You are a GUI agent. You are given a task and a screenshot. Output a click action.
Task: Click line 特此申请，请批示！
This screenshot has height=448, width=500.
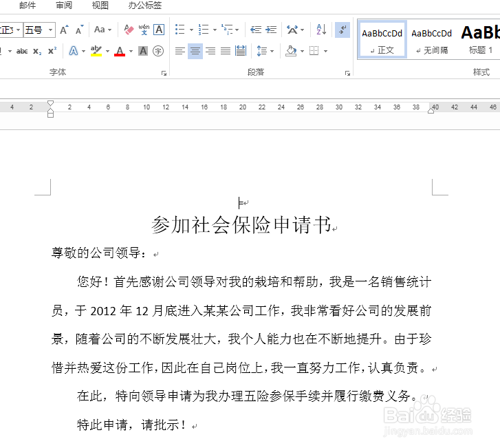pyautogui.click(x=131, y=425)
